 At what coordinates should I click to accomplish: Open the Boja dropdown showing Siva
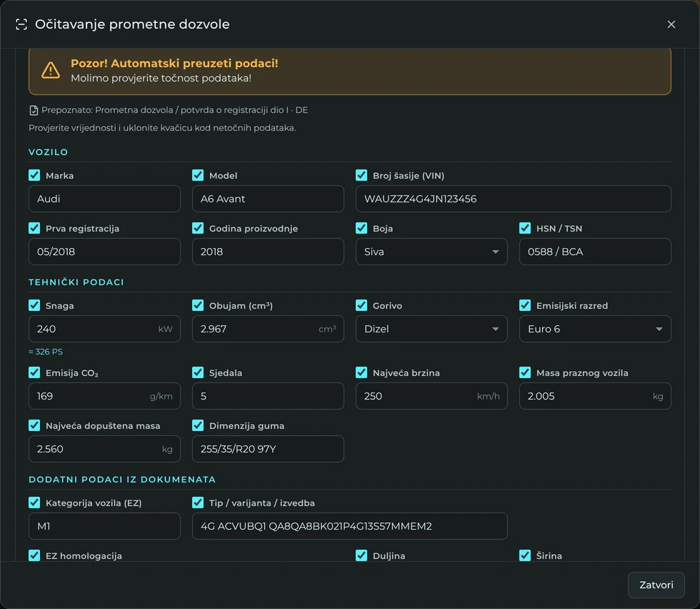point(431,252)
